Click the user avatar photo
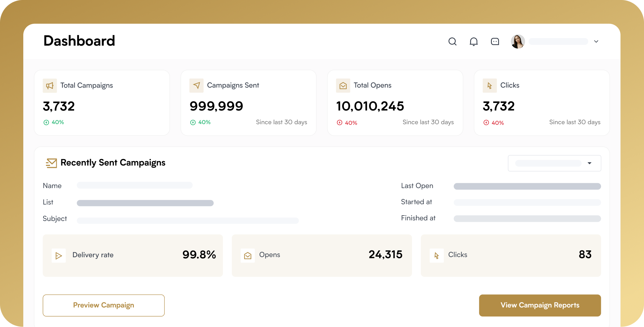Screen dimensions: 644x327 (518, 42)
